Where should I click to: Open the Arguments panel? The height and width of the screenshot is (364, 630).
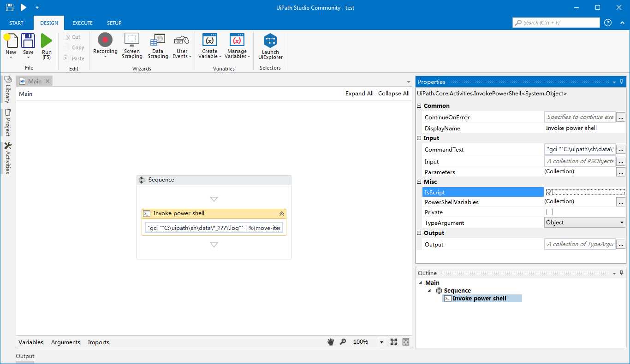click(65, 342)
